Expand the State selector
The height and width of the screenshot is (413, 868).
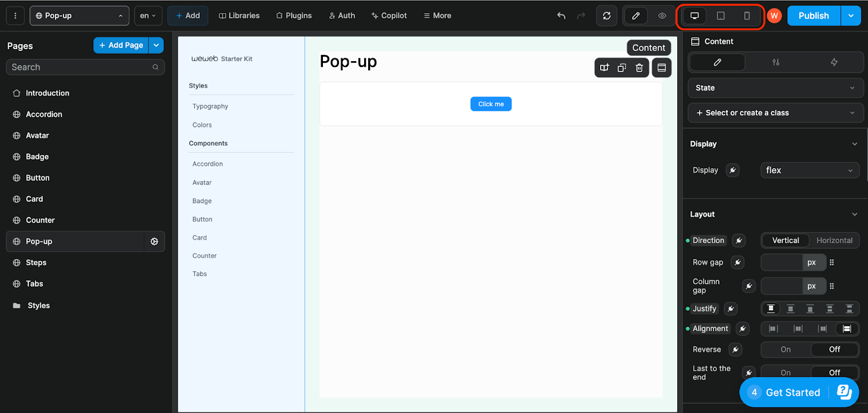coord(775,88)
